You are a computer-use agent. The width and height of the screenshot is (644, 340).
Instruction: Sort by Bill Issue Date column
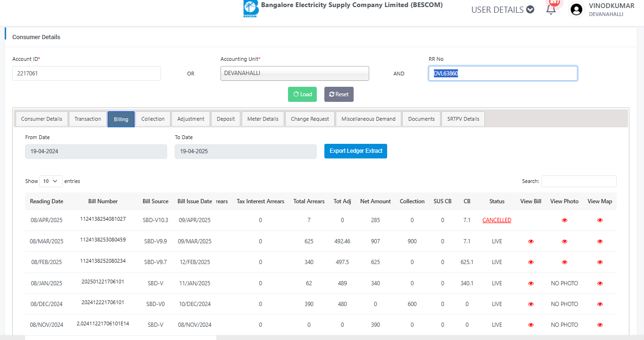[x=195, y=201]
